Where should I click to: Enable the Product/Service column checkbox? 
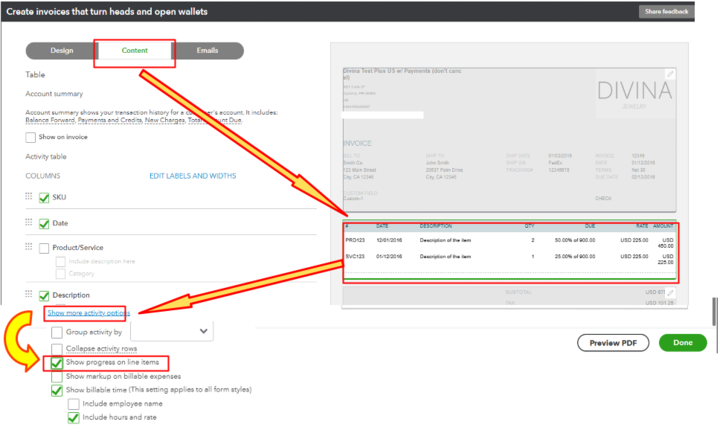coord(44,248)
